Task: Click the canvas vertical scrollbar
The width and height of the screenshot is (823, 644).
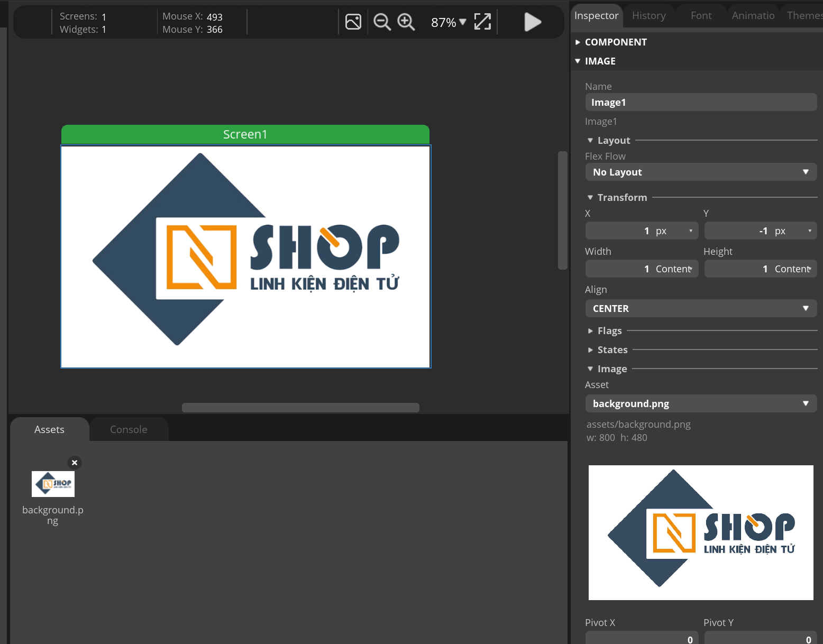Action: tap(563, 210)
